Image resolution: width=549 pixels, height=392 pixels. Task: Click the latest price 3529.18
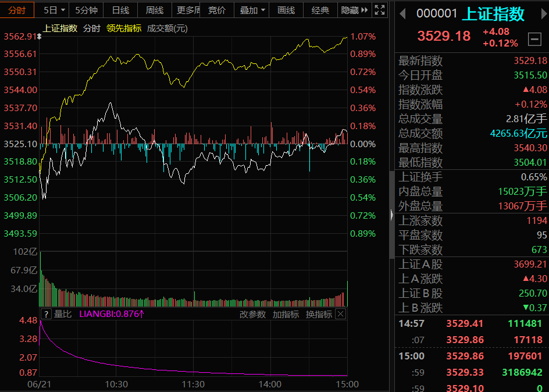tap(444, 36)
